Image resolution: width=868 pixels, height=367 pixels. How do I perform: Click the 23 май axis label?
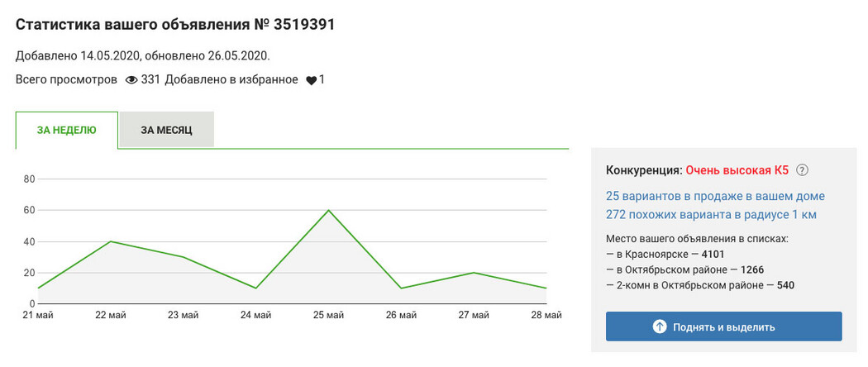[184, 316]
